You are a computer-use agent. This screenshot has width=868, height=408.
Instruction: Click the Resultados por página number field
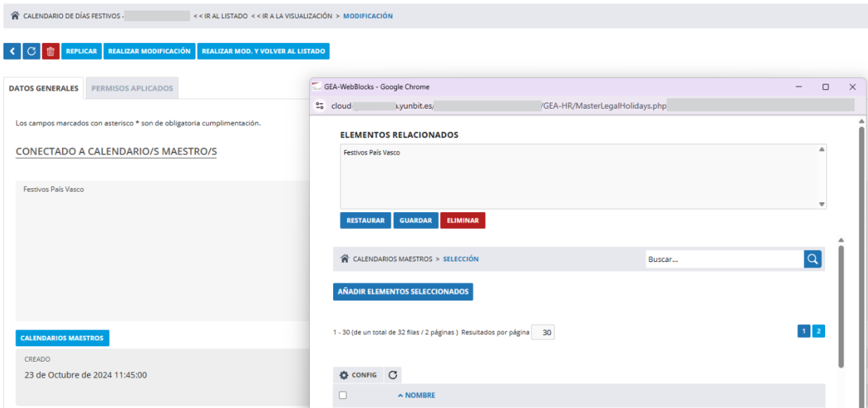coord(543,333)
